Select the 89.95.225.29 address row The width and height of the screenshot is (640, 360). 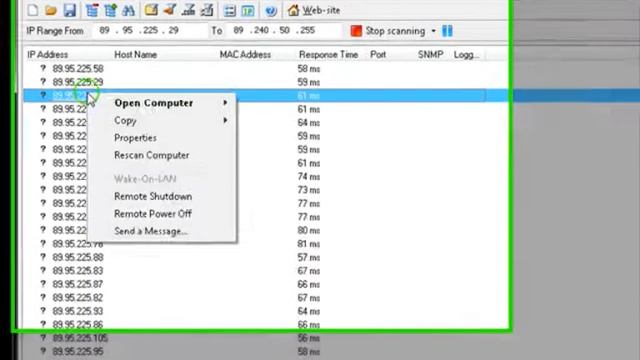(78, 82)
